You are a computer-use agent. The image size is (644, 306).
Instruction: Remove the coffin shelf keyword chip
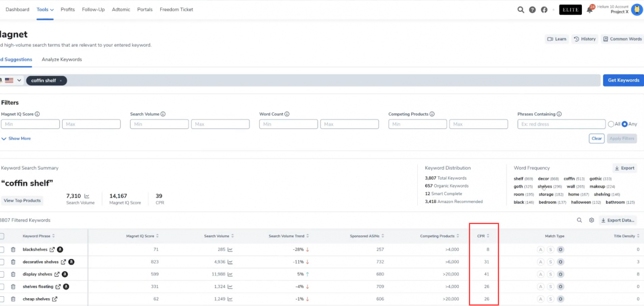tap(61, 81)
